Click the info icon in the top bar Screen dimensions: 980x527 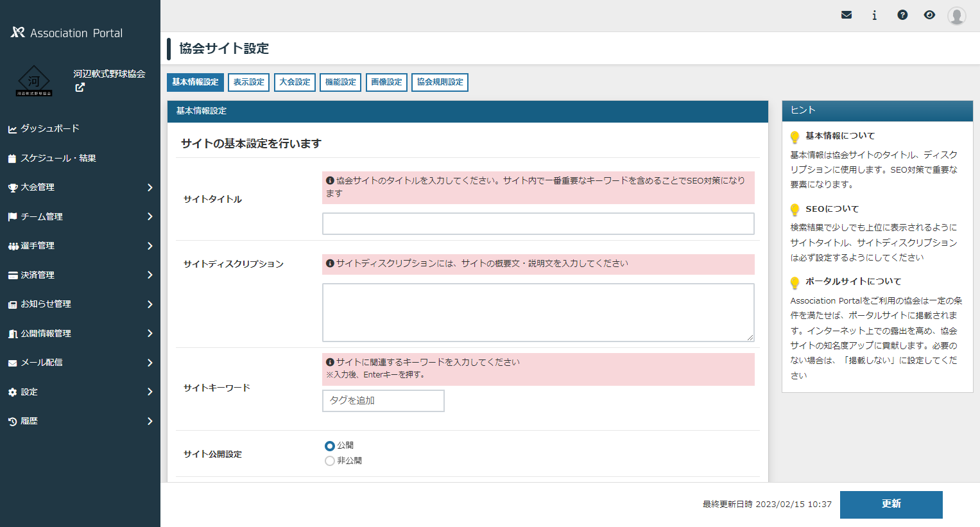(874, 14)
